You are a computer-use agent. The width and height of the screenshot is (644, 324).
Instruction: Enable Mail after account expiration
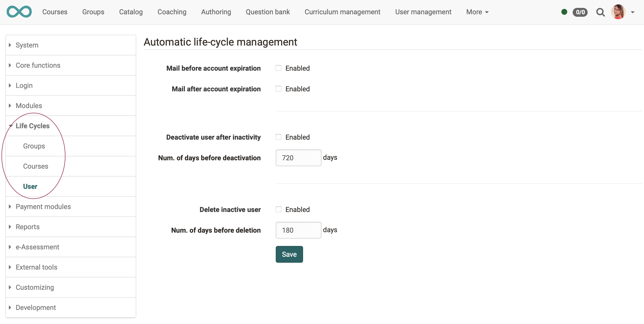click(x=278, y=89)
